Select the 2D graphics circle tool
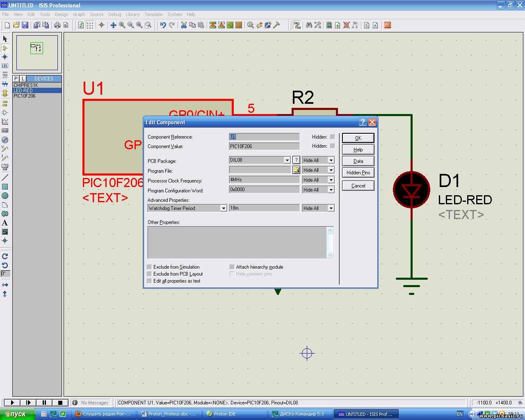The width and height of the screenshot is (525, 420). [5, 196]
